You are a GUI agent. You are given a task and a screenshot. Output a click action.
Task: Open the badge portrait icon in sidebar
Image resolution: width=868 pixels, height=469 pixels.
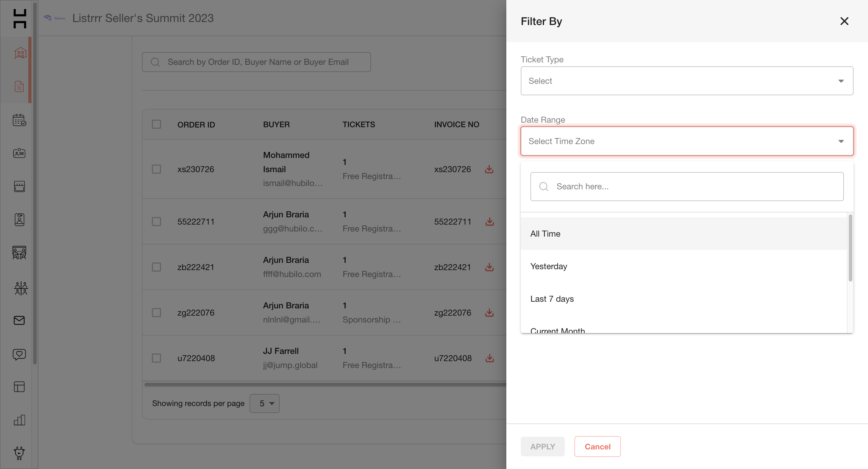[20, 220]
